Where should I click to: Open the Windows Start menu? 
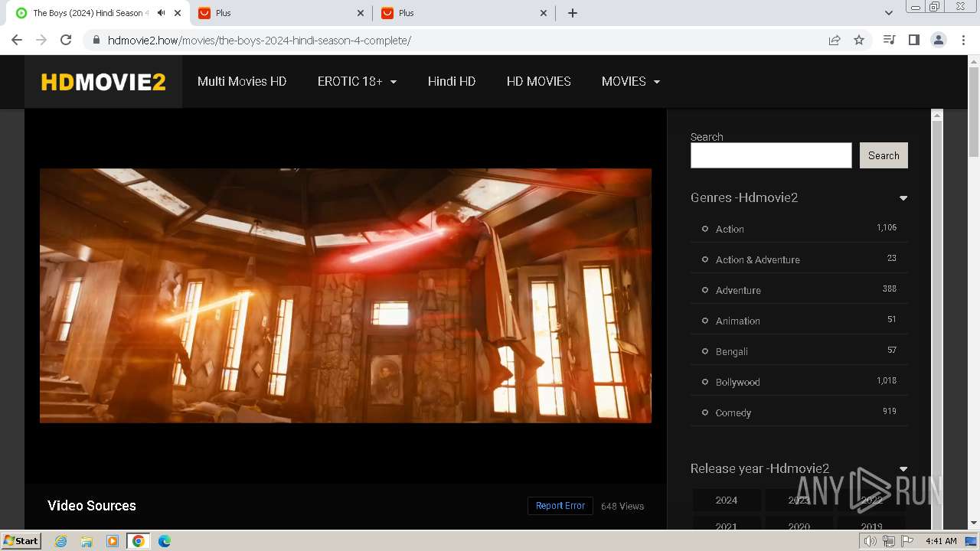click(21, 541)
